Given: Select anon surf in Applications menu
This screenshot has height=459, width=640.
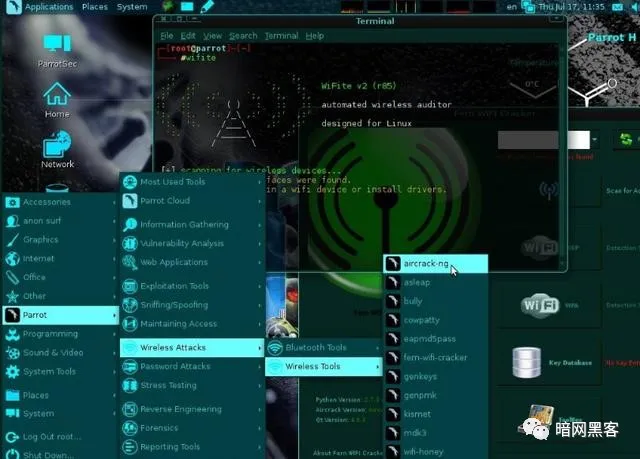Looking at the screenshot, I should (x=60, y=221).
